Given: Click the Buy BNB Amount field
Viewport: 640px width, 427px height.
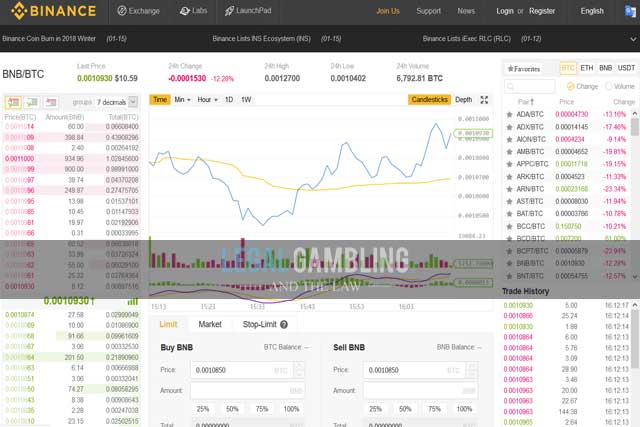Looking at the screenshot, I should [247, 391].
